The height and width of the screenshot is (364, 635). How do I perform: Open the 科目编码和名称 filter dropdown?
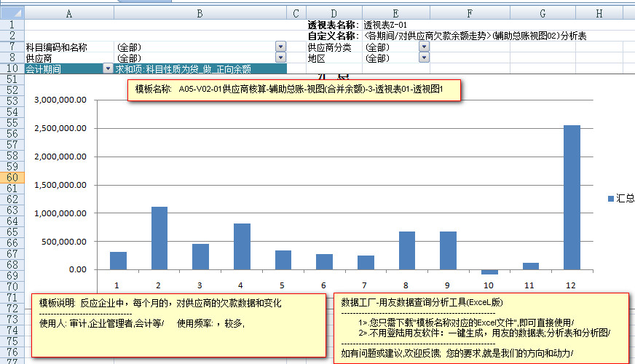[281, 47]
